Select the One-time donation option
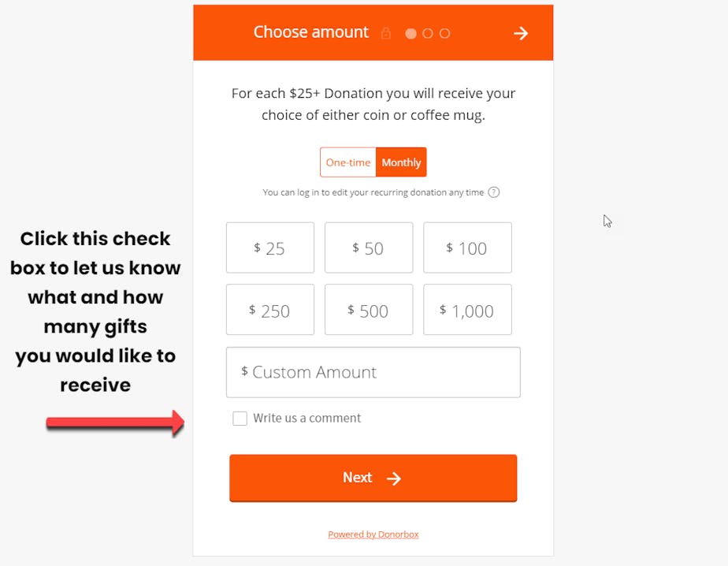Image resolution: width=728 pixels, height=566 pixels. pos(348,162)
